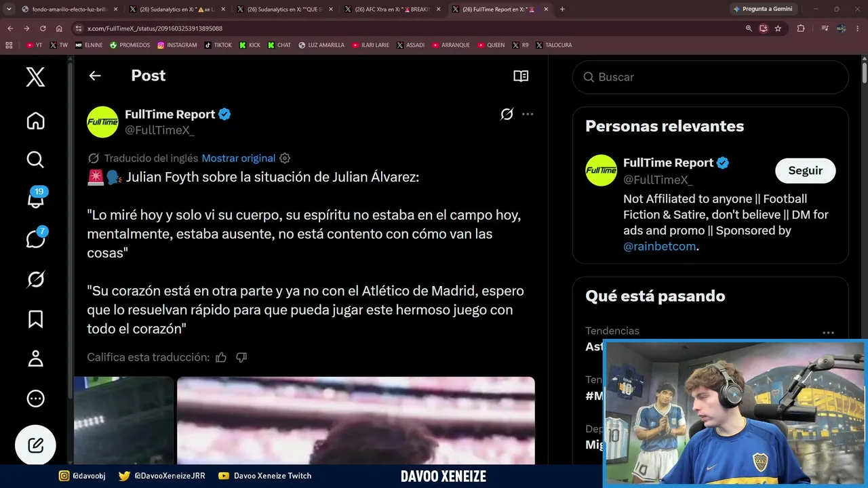Open reader view icon in Post header
This screenshot has width=868, height=488.
point(521,76)
